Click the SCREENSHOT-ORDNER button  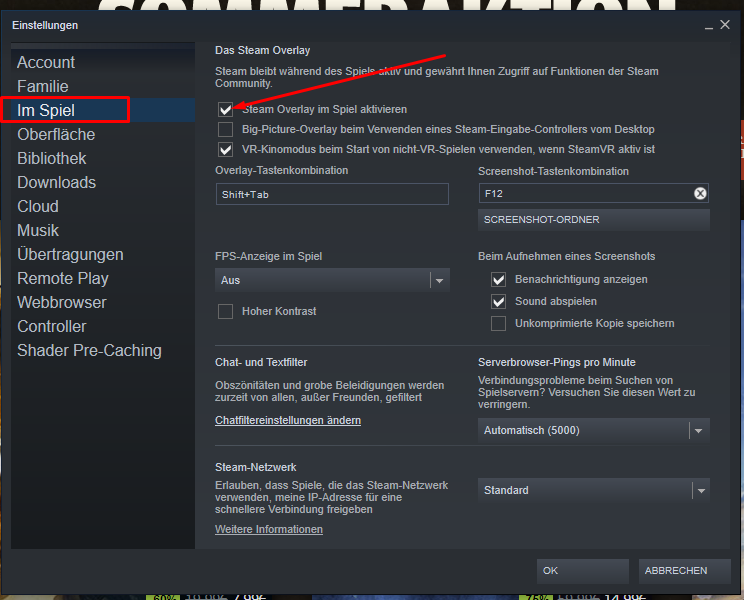coord(594,219)
